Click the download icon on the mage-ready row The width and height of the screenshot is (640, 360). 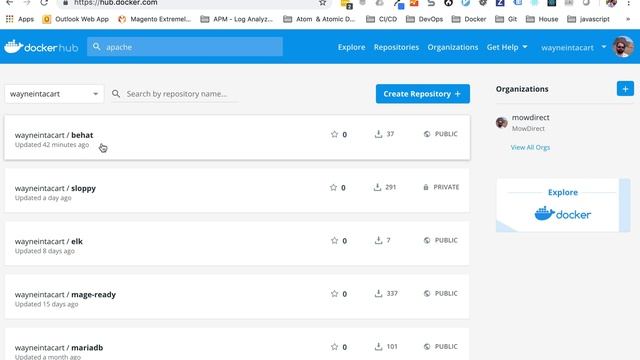coord(378,293)
